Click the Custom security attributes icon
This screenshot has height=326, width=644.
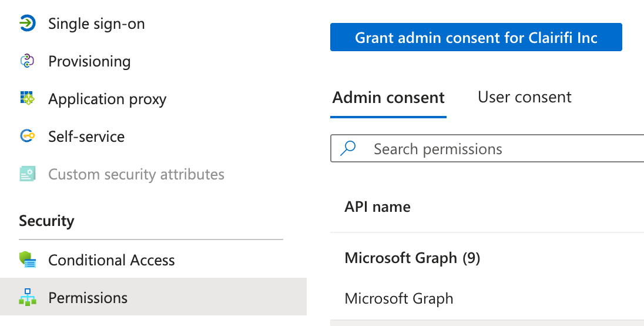[x=27, y=174]
